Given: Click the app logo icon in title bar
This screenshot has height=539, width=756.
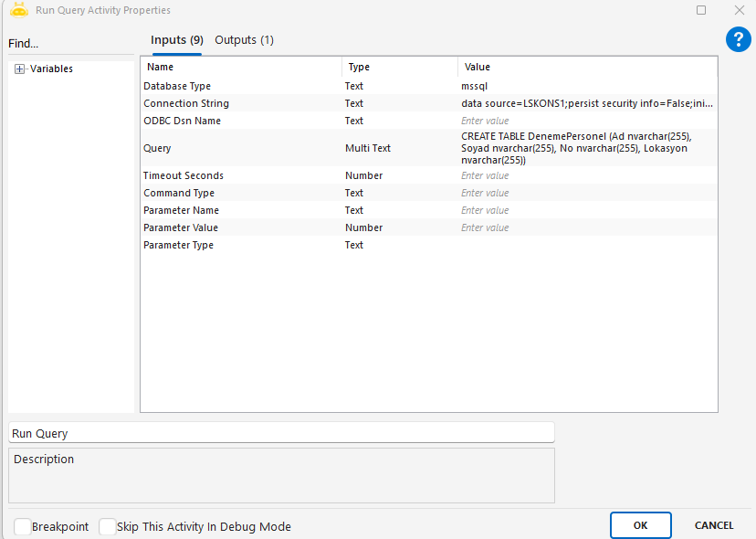Looking at the screenshot, I should pos(18,10).
